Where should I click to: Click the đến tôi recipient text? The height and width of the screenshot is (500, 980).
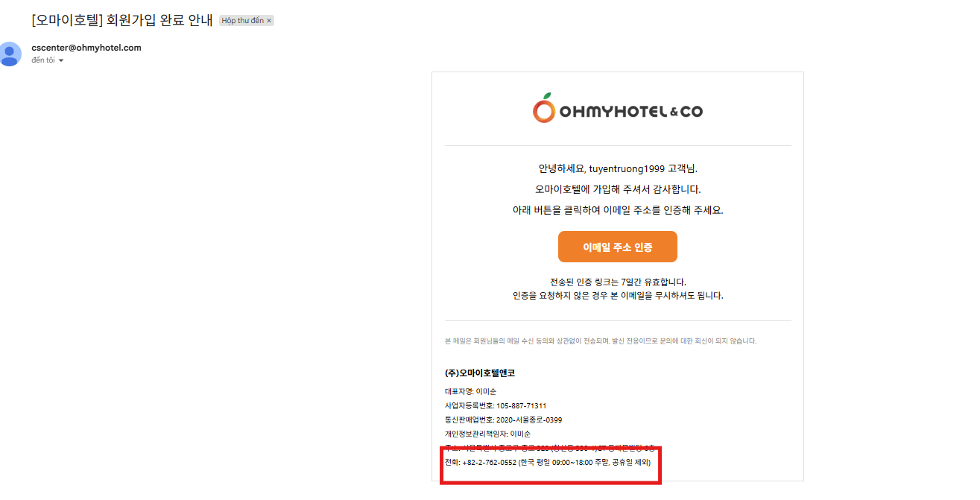pos(43,60)
